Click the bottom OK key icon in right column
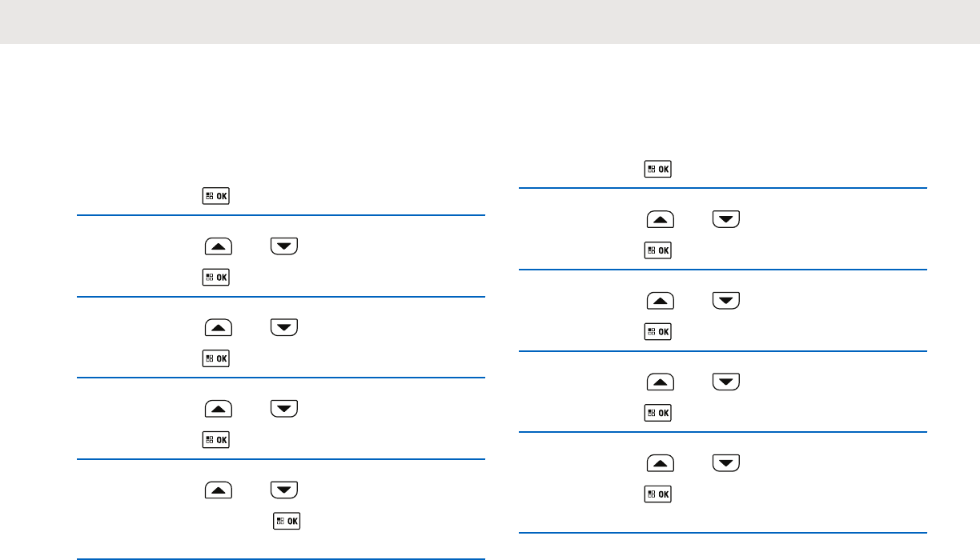Image resolution: width=980 pixels, height=560 pixels. click(x=658, y=494)
